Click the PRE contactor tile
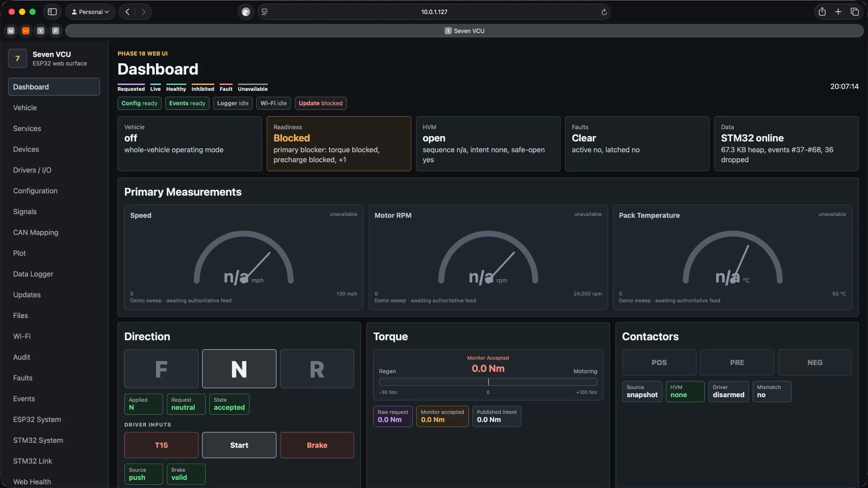 pyautogui.click(x=737, y=362)
